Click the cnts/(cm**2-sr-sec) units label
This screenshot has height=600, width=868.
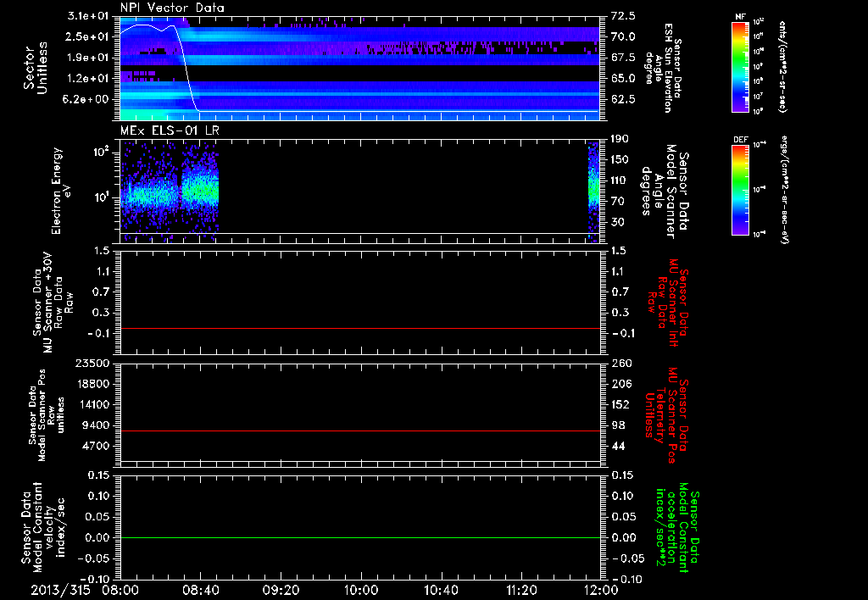click(x=782, y=67)
